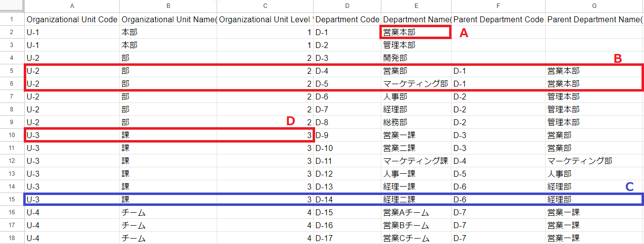
Task: Select the column D header
Action: click(x=347, y=6)
